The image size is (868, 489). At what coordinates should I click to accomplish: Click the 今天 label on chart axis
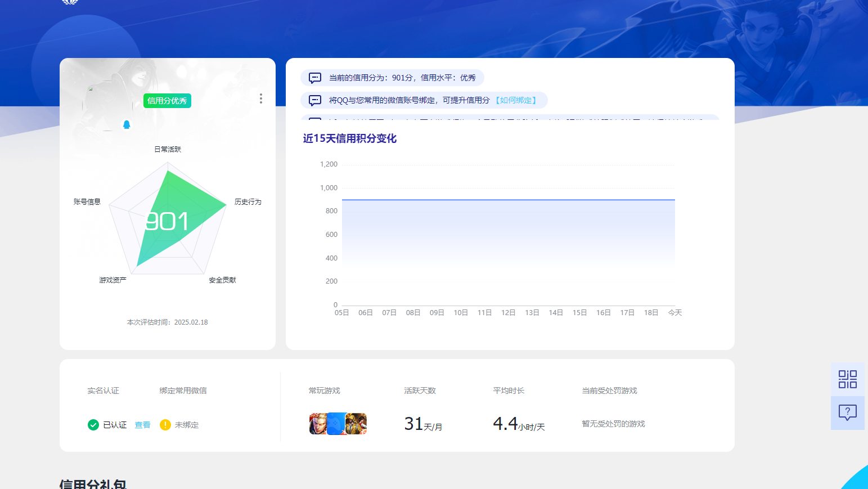click(675, 312)
